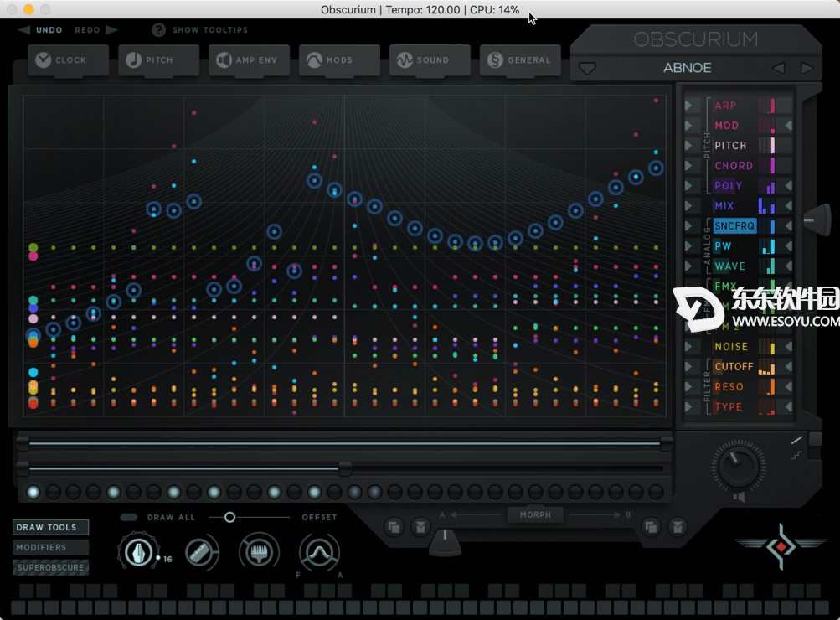Viewport: 840px width, 620px height.
Task: Click the main volume knob
Action: pos(738,466)
